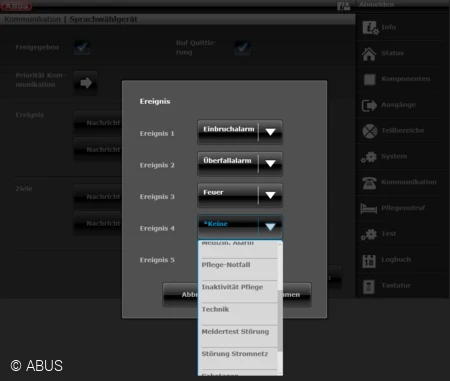
Task: Click the scroll-up arrow of list
Action: [x=280, y=244]
